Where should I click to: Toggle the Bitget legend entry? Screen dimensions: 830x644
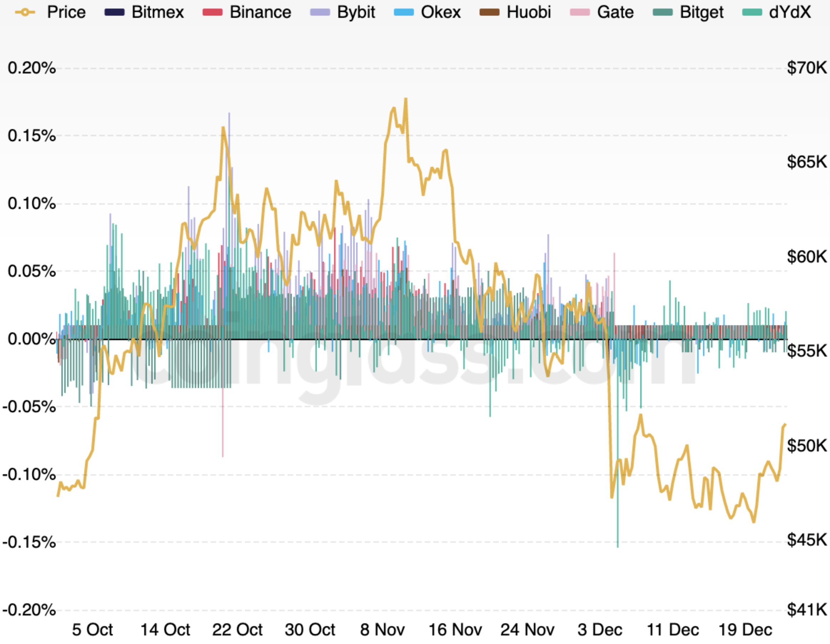click(x=688, y=12)
